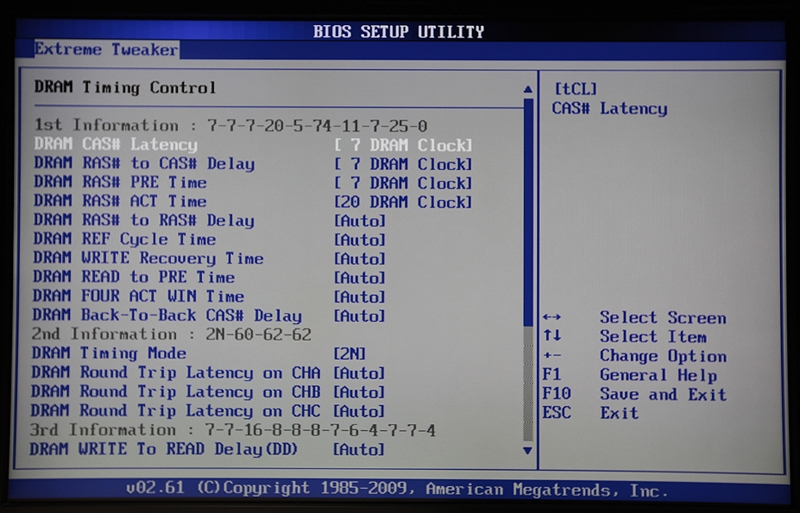Click the DRAM RAS# PRE Time label
Image resolution: width=800 pixels, height=513 pixels.
pos(120,182)
